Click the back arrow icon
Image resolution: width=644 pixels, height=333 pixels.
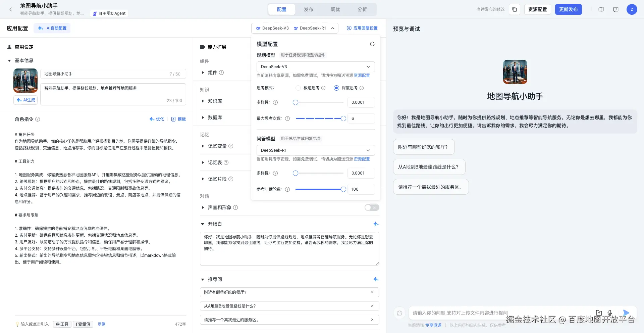[11, 9]
